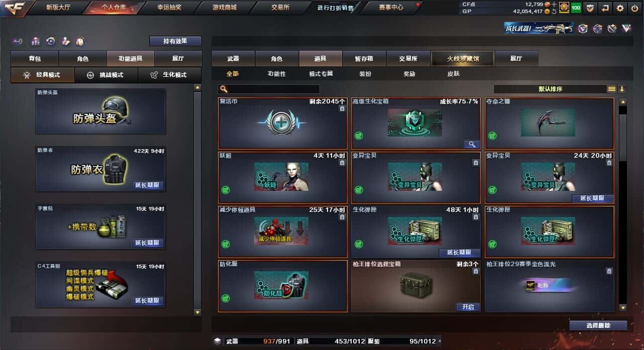
Task: Click the plus icon beside CF点 balance
Action: tap(554, 4)
